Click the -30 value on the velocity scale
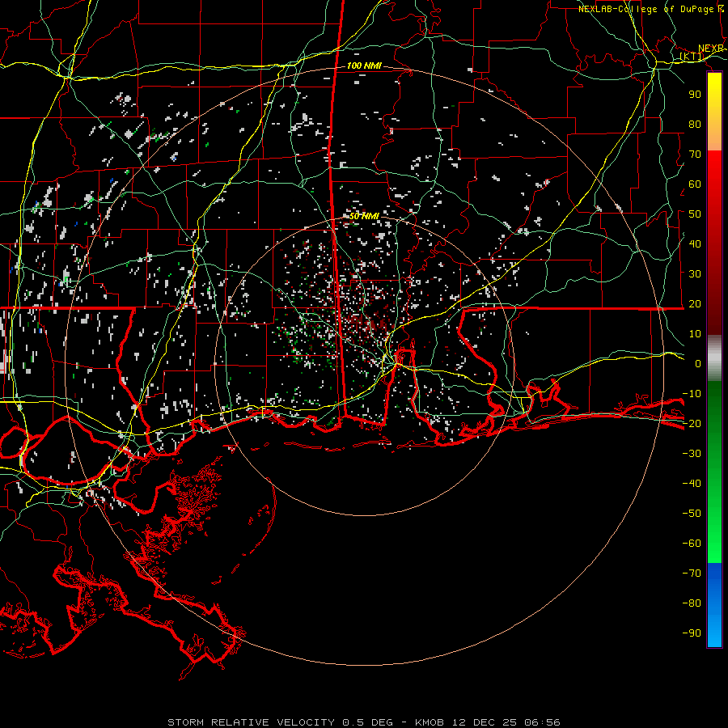Viewport: 728px width, 728px height. [692, 454]
